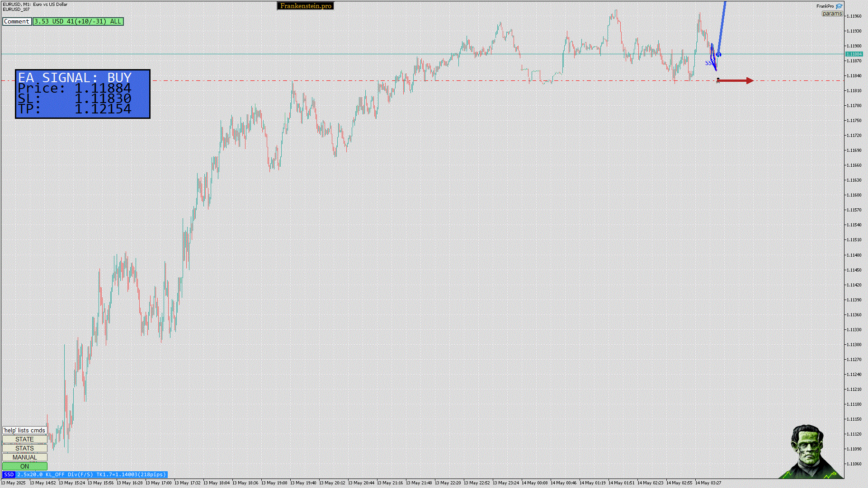Click the EURUSD, M1 chart title text

35,5
